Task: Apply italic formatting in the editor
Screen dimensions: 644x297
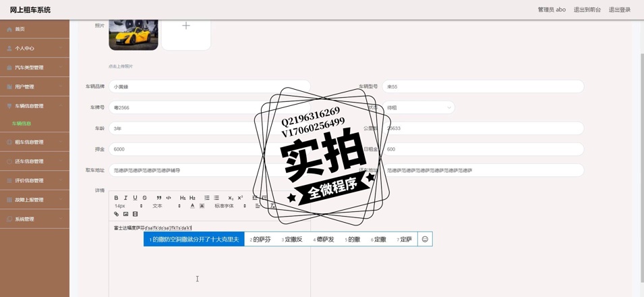Action: [x=125, y=198]
